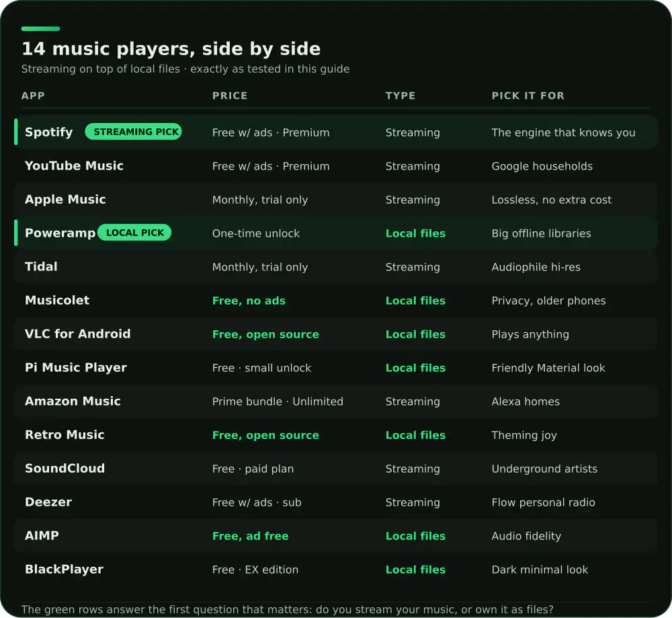
Task: Click the 'Dark minimal look' cell
Action: [x=540, y=570]
